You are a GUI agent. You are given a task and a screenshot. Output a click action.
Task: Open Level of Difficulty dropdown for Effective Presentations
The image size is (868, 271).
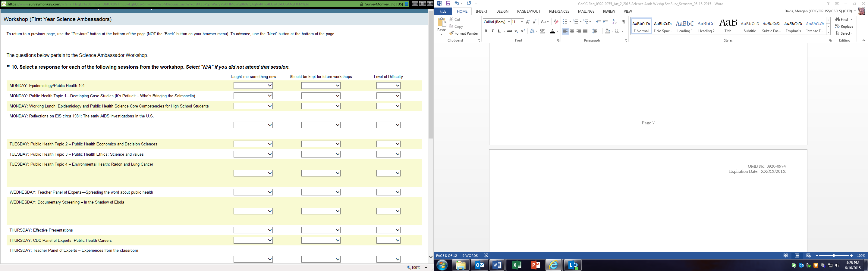[388, 230]
